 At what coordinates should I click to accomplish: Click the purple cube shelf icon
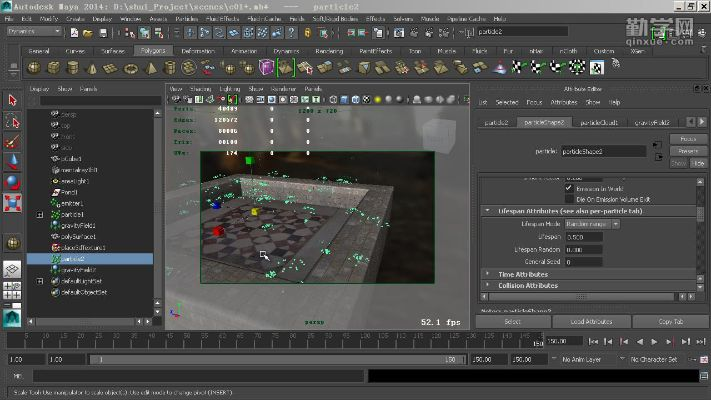pyautogui.click(x=267, y=68)
